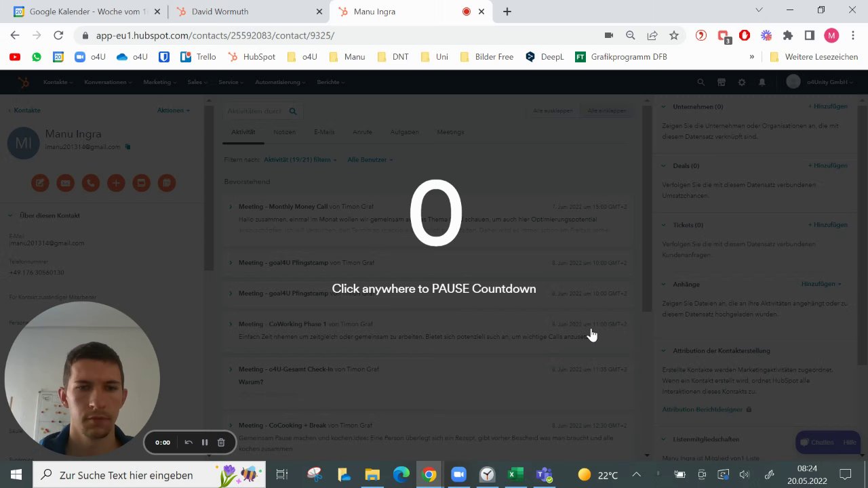Click the create note icon under Manu Ingra
This screenshot has width=868, height=488.
pos(40,182)
